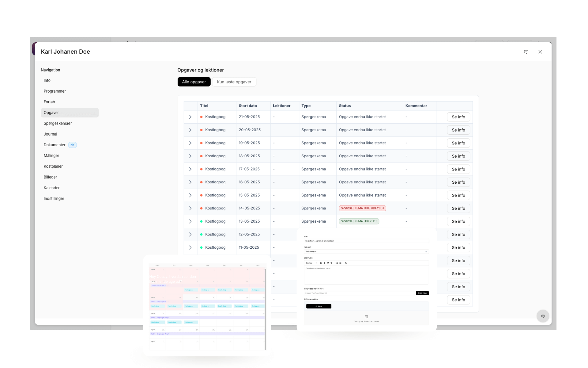
Task: Toggle underline in the Beskrivelse editor
Action: 328,263
